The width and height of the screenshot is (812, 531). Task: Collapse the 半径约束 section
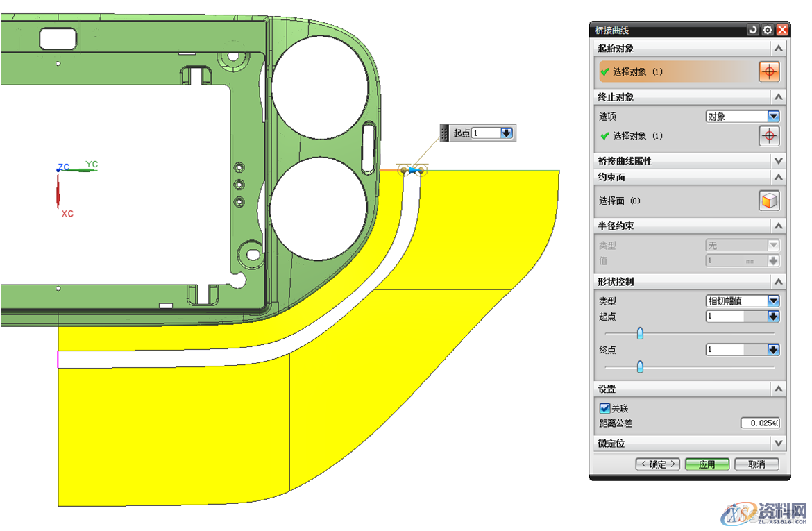tap(779, 226)
